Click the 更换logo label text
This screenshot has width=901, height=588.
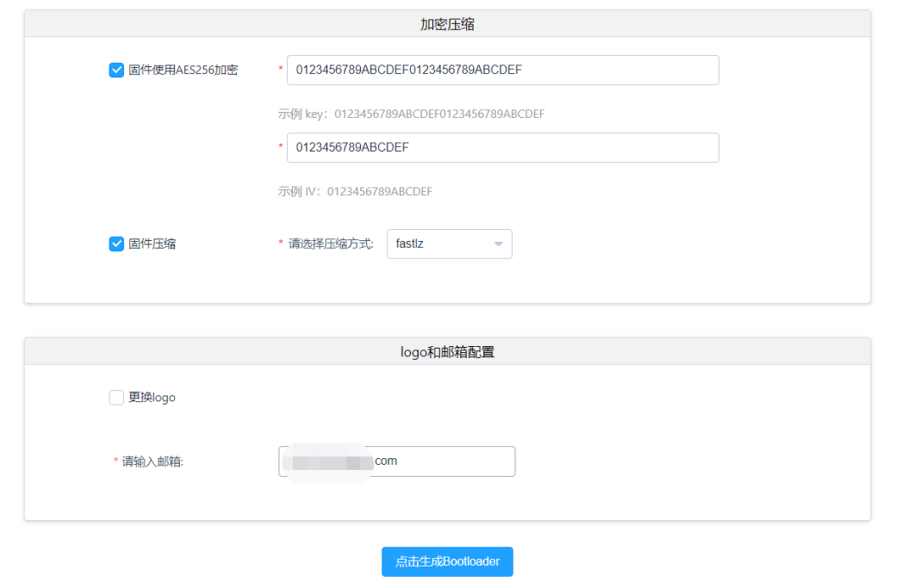[153, 397]
